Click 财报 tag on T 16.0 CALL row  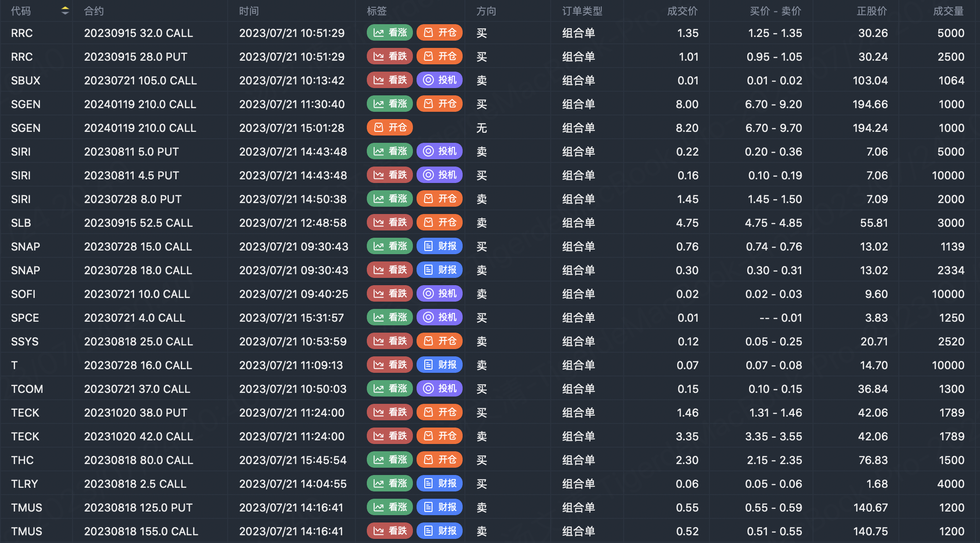click(440, 365)
